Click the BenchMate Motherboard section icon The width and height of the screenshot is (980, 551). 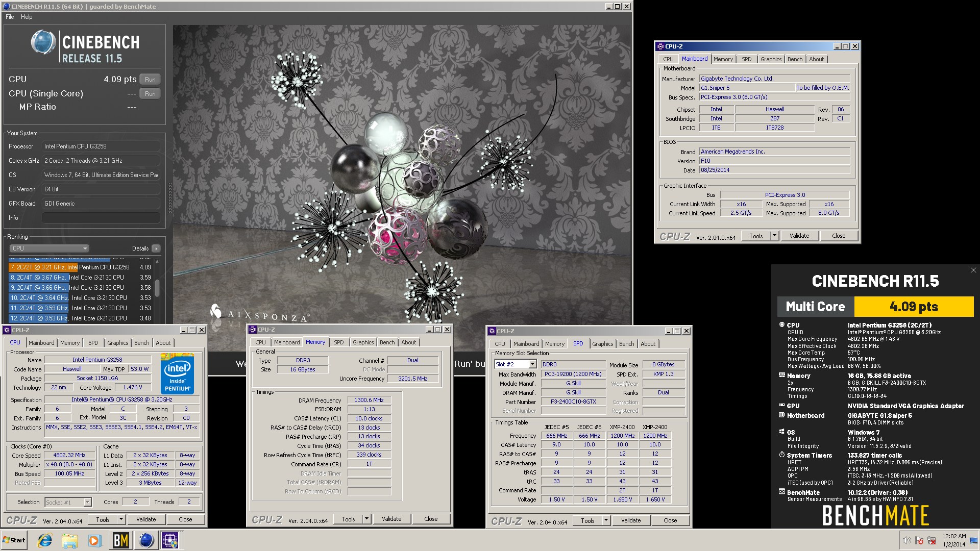(781, 415)
